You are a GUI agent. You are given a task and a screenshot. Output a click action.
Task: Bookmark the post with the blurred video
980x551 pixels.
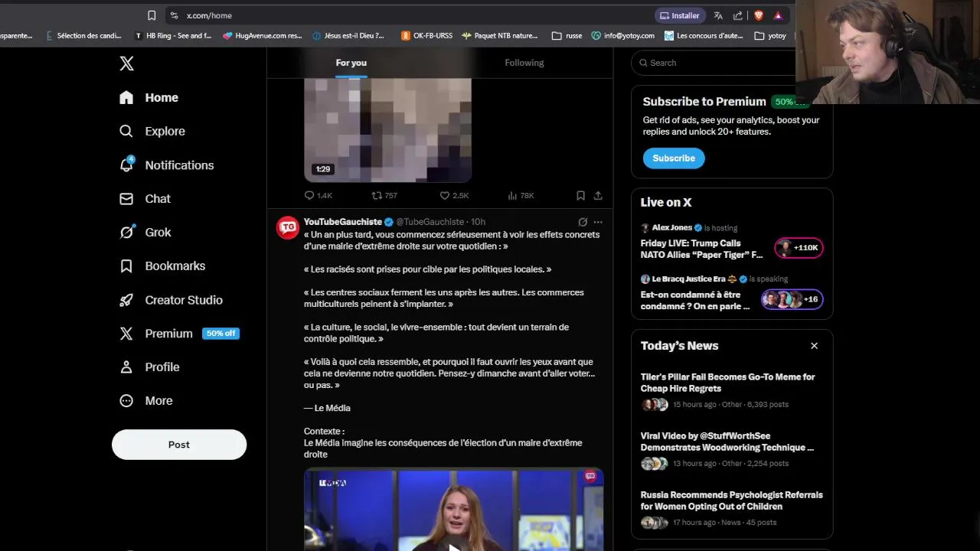[580, 195]
